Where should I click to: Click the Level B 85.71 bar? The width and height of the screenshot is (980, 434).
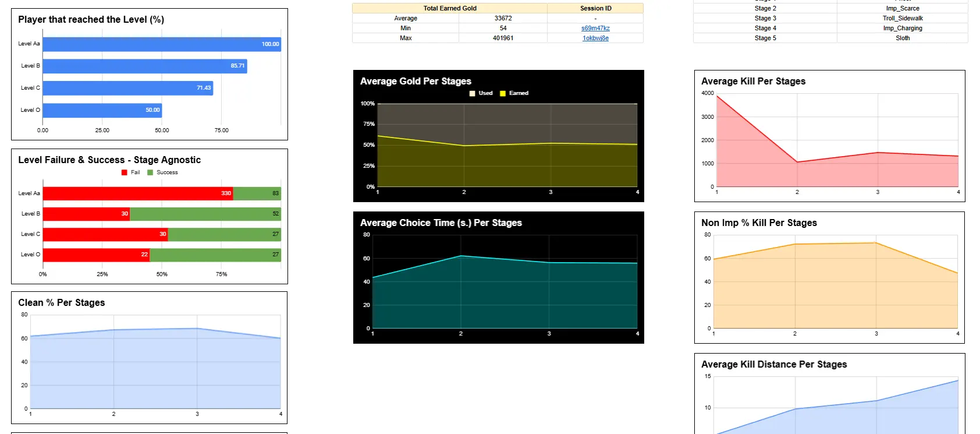[x=144, y=66]
